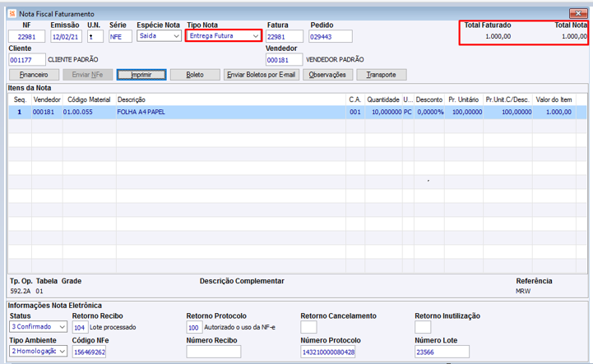Click the Pedido field 029443

click(331, 37)
